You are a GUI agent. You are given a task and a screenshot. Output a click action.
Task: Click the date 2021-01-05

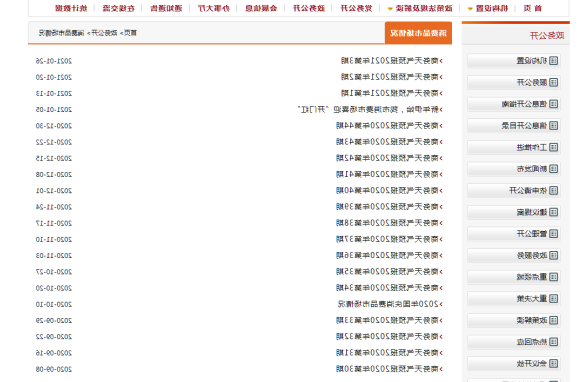coord(54,110)
